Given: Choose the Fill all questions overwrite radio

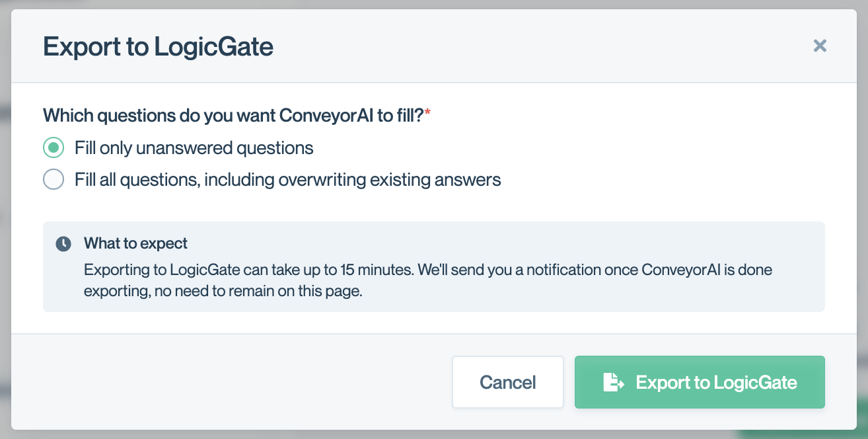Looking at the screenshot, I should pos(54,179).
